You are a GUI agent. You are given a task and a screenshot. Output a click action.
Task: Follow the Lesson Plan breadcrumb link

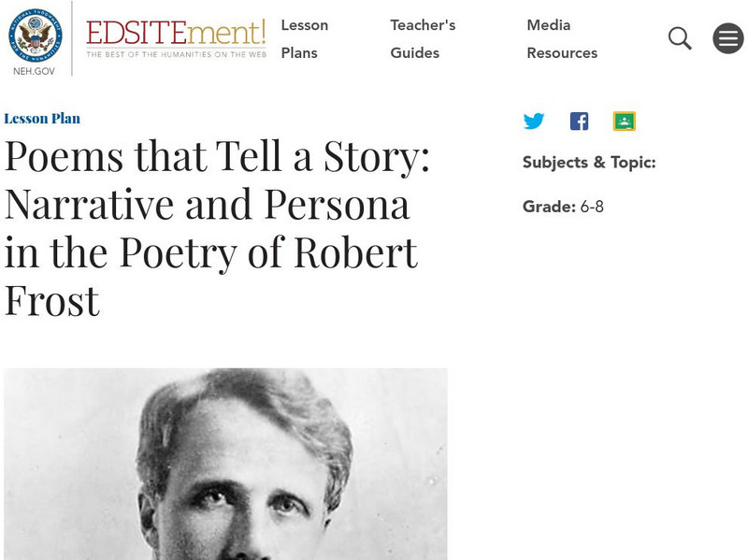pyautogui.click(x=42, y=119)
